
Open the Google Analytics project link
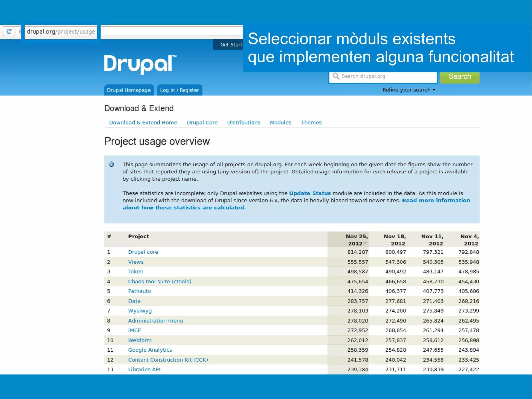[x=150, y=350]
